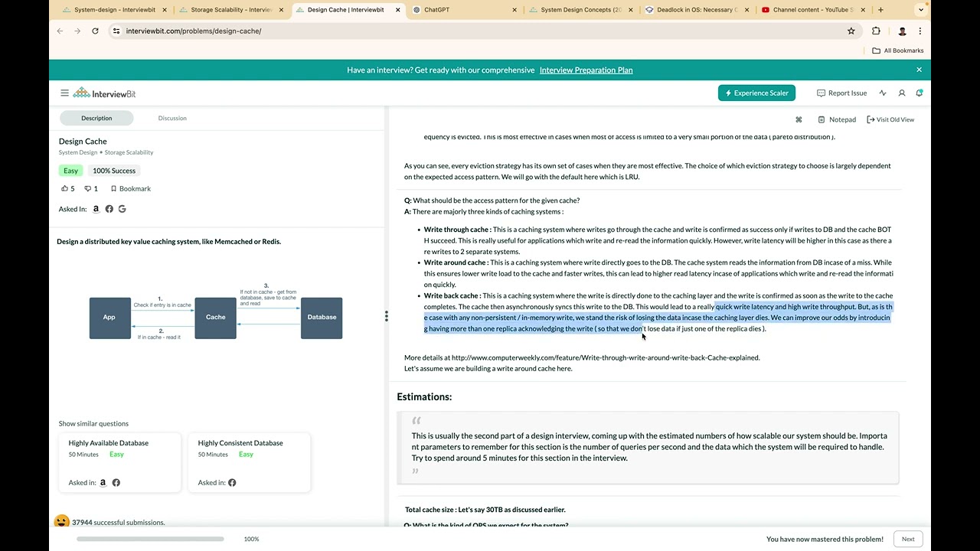Switch to the Discussion tab
Viewport: 980px width, 551px height.
[172, 118]
